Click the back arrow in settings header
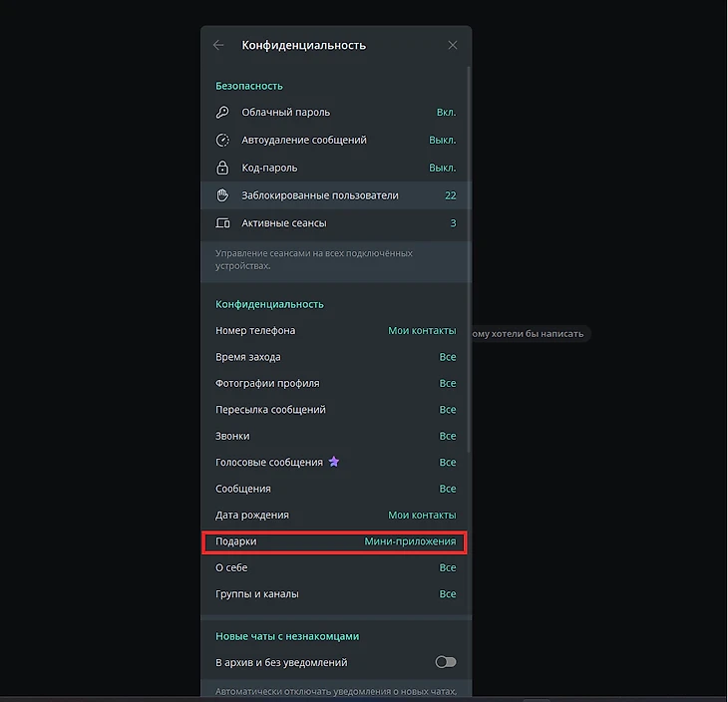Viewport: 728px width, 702px height. click(x=218, y=45)
